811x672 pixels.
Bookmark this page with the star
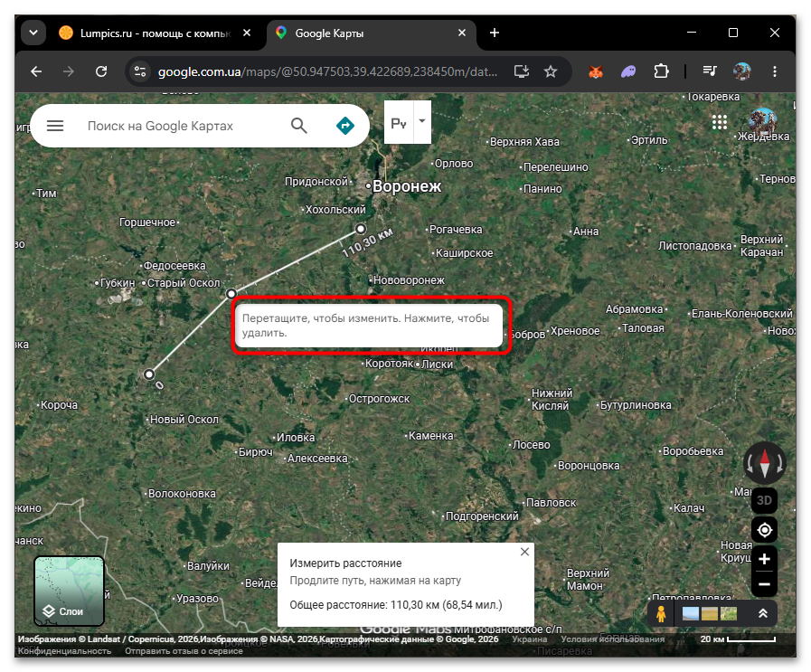tap(551, 71)
